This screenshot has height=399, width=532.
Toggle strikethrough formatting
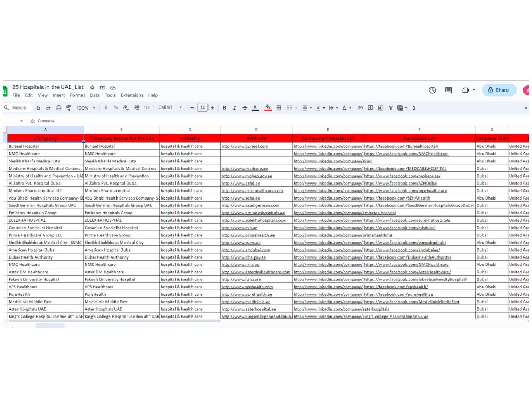tap(245, 108)
